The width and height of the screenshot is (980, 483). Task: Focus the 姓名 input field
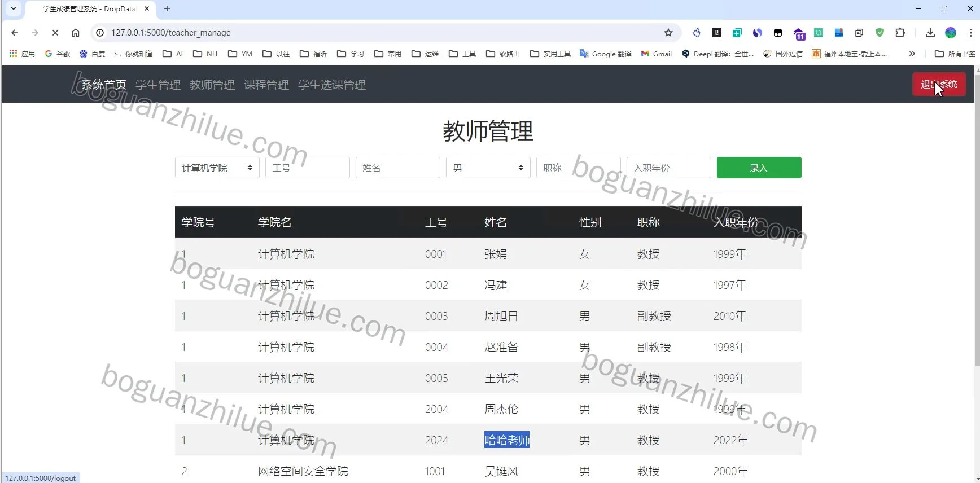click(x=398, y=168)
